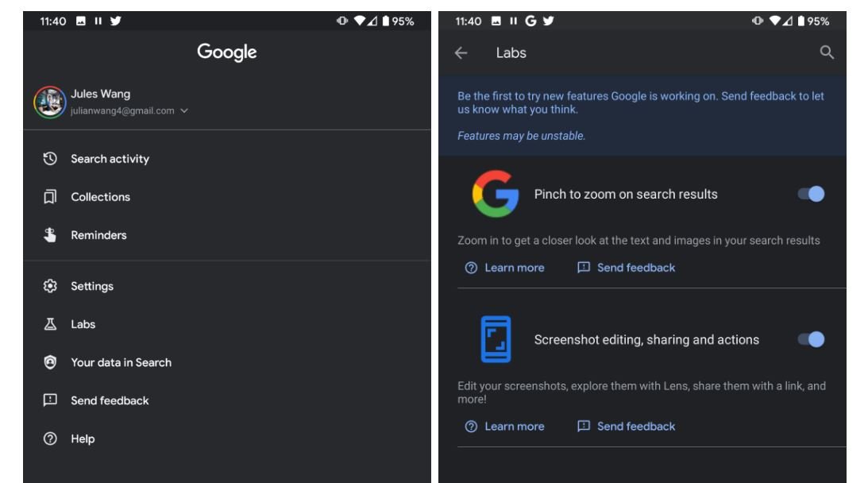
Task: Tap the Google G logo beside Pinch to zoom
Action: tap(496, 194)
